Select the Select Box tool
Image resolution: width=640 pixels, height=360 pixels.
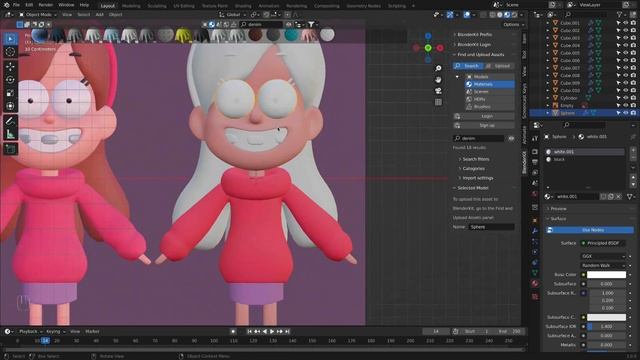(11, 39)
